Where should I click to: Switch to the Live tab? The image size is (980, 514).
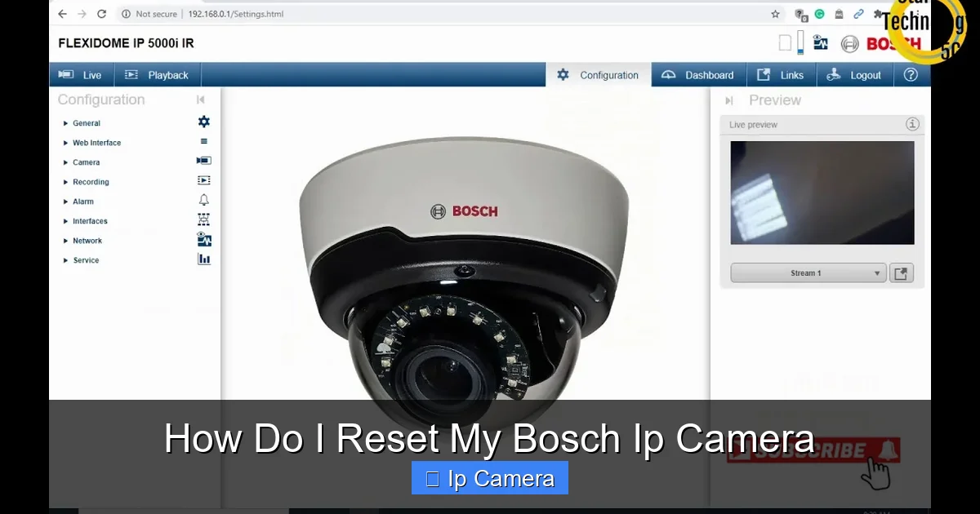click(80, 75)
